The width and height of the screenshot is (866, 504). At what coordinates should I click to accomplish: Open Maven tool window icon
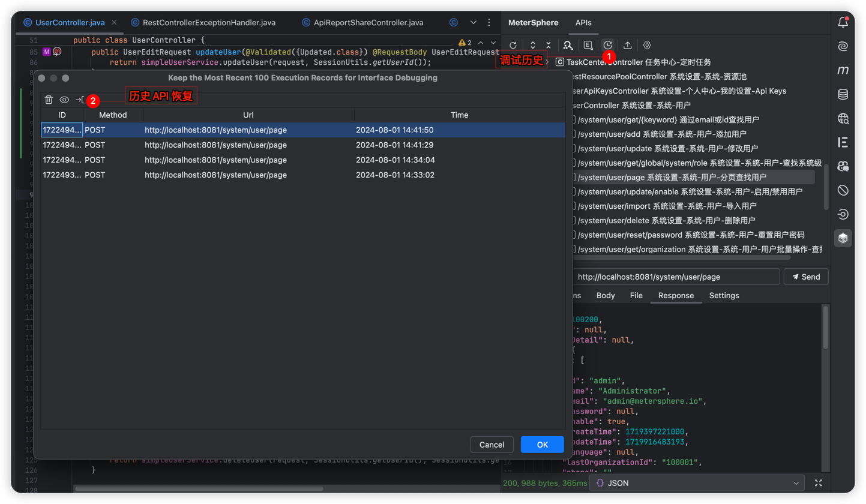[x=843, y=71]
